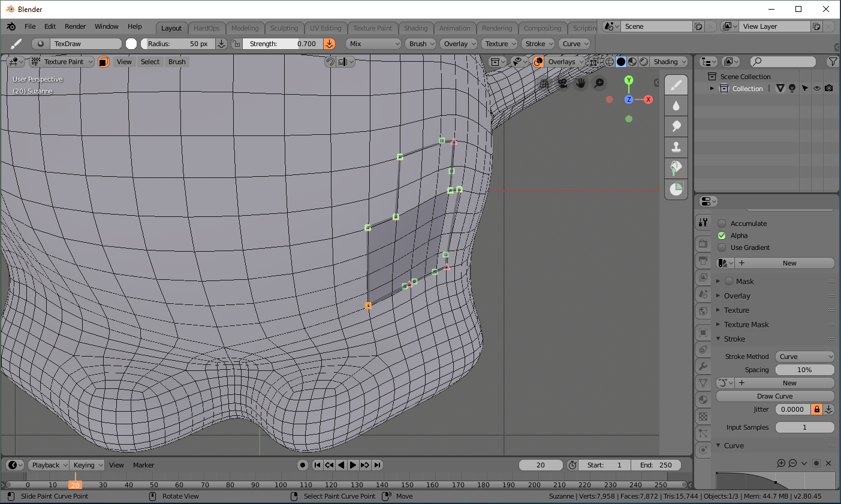Uncheck the Alpha checkbox
841x504 pixels.
pos(722,236)
